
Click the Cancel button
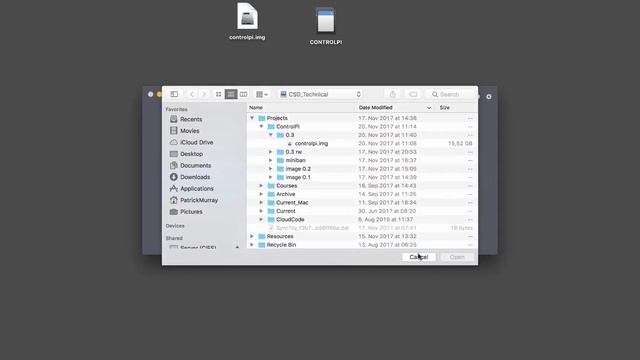point(419,257)
